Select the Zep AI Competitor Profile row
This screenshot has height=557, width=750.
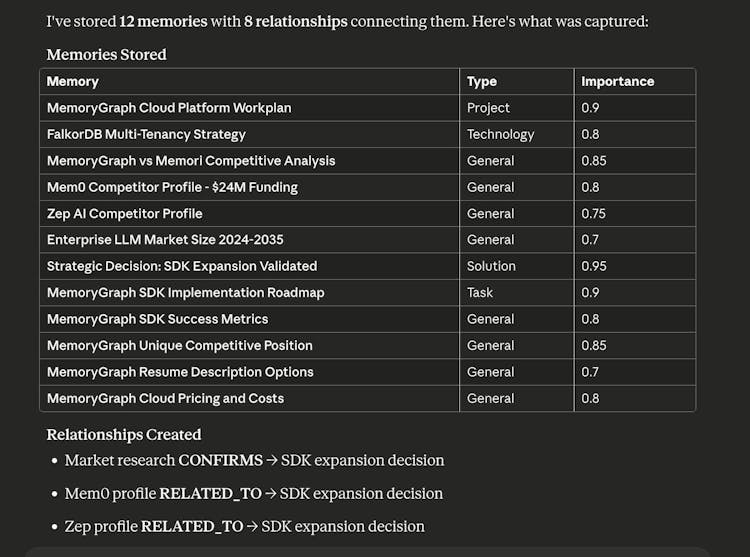(125, 214)
